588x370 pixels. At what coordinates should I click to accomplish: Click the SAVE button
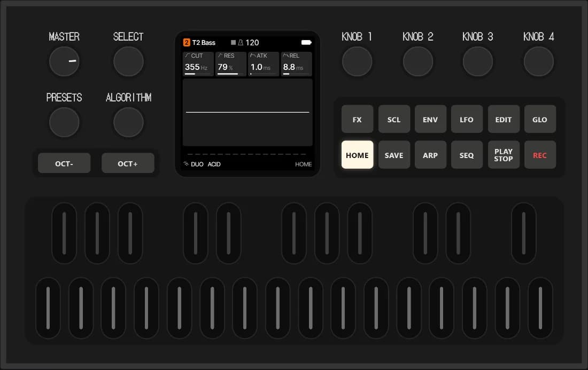click(x=394, y=155)
